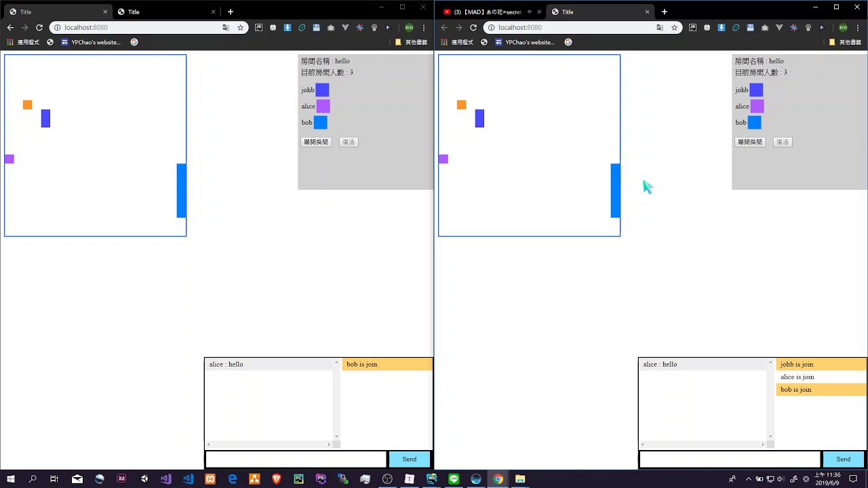Go back in left browser window
Screen dimensions: 868x488
tap(10, 28)
